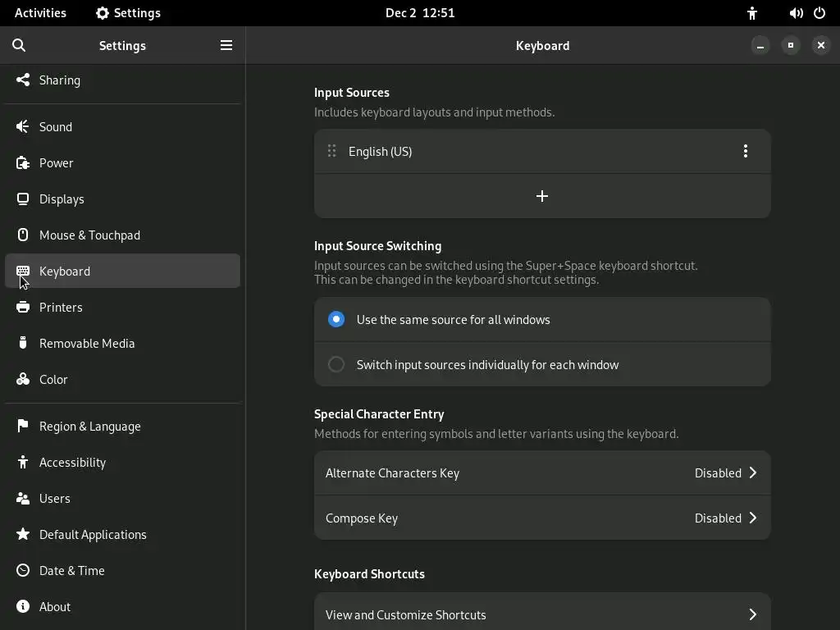Click the Default Applications star icon
This screenshot has height=630, width=840.
click(x=23, y=534)
